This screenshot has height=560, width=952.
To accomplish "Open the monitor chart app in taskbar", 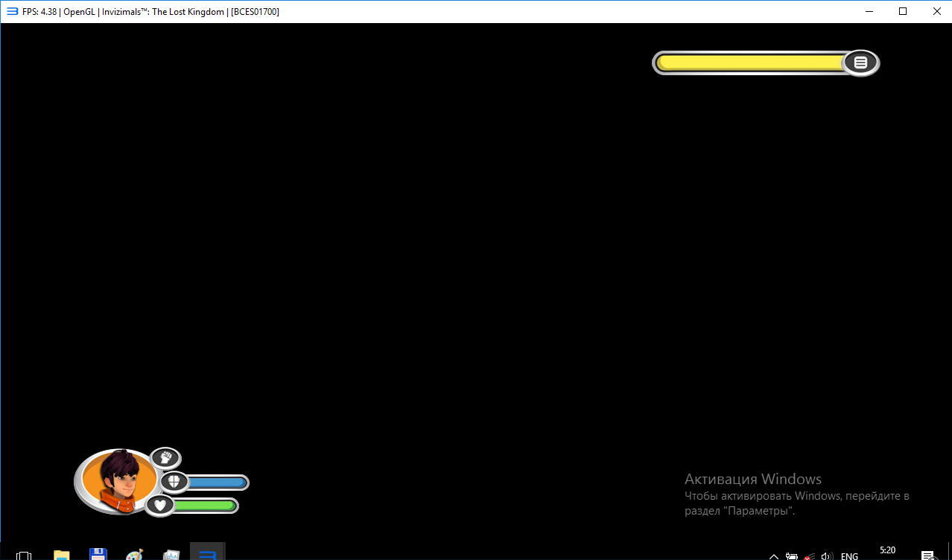I will click(171, 555).
